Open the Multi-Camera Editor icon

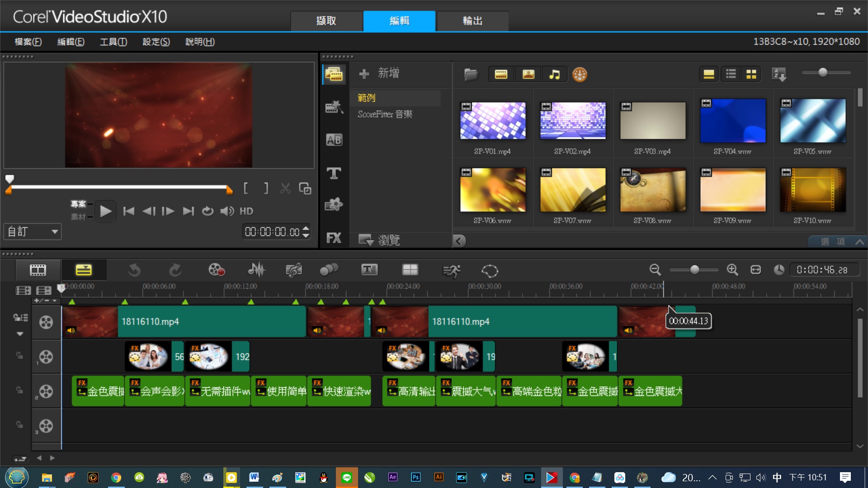click(x=410, y=270)
